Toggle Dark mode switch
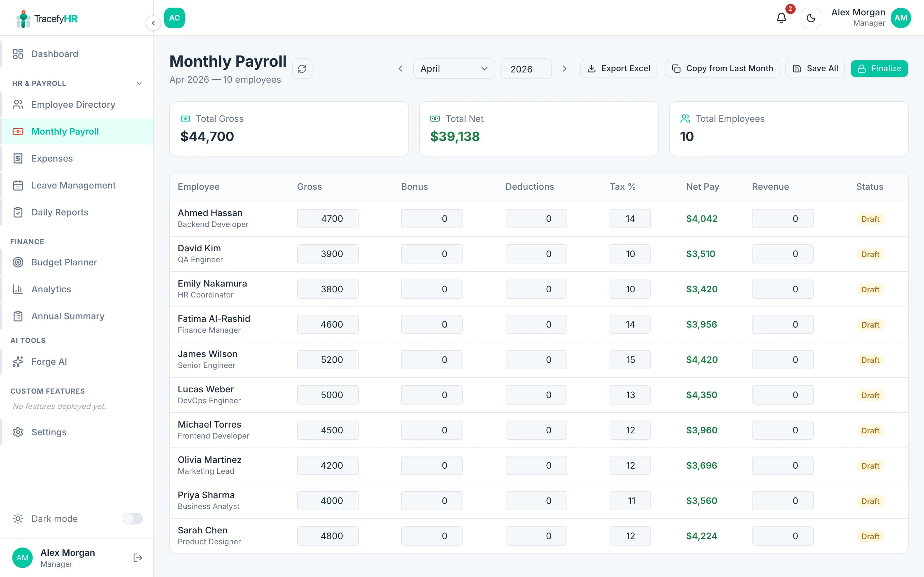The image size is (924, 577). [133, 519]
